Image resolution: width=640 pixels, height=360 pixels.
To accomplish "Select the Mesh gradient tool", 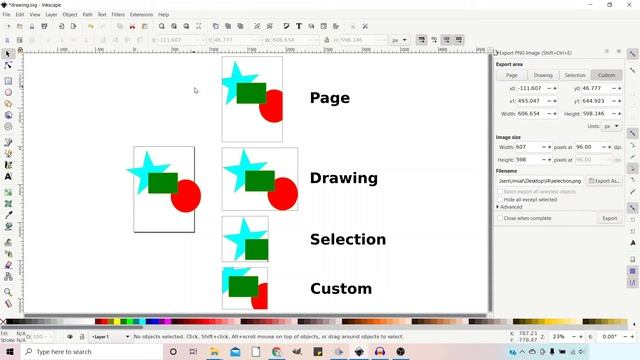I will pyautogui.click(x=8, y=203).
